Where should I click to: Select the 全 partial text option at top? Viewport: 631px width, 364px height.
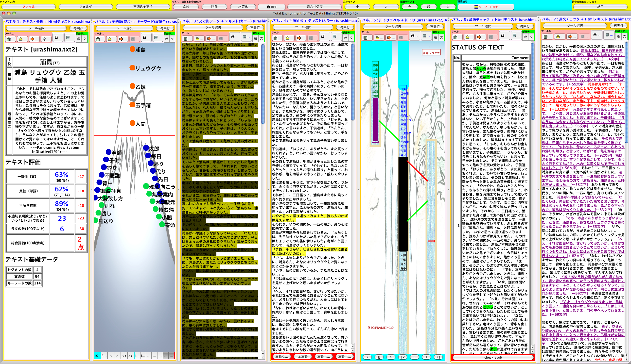click(410, 7)
